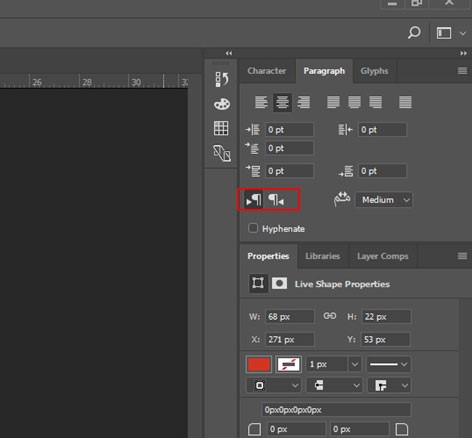Screen dimensions: 472x438
Task: Open the search magnifier icon
Action: click(414, 33)
